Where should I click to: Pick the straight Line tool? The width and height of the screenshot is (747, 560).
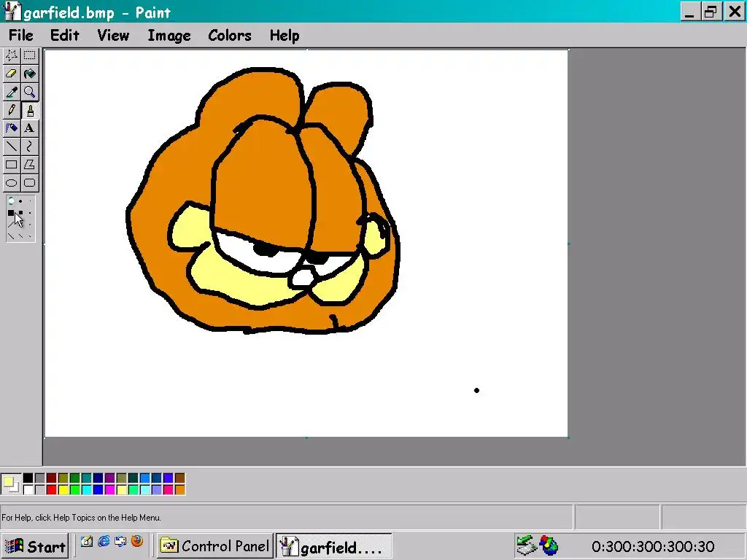pyautogui.click(x=12, y=146)
